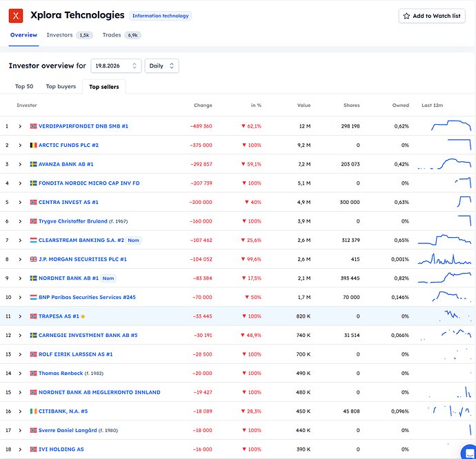Click the 1,5k badge on Investors tab
Screen dimensions: 476x459
[x=84, y=35]
